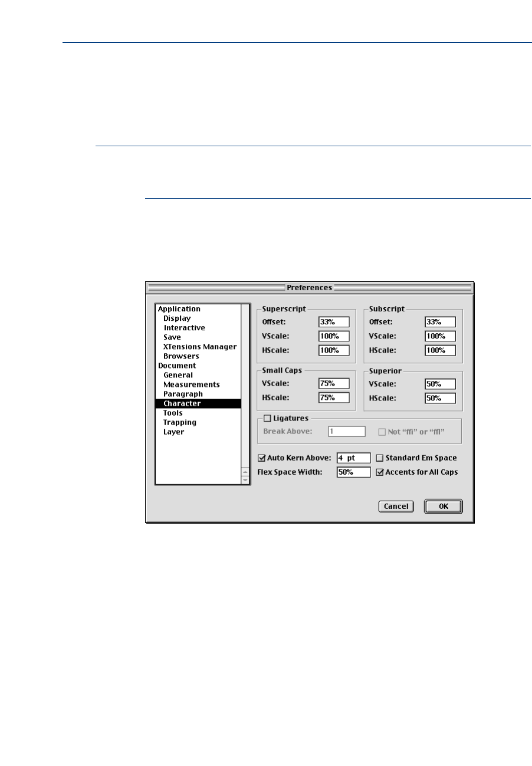Click the Superscript Offset field
This screenshot has width=532, height=766.
click(334, 322)
